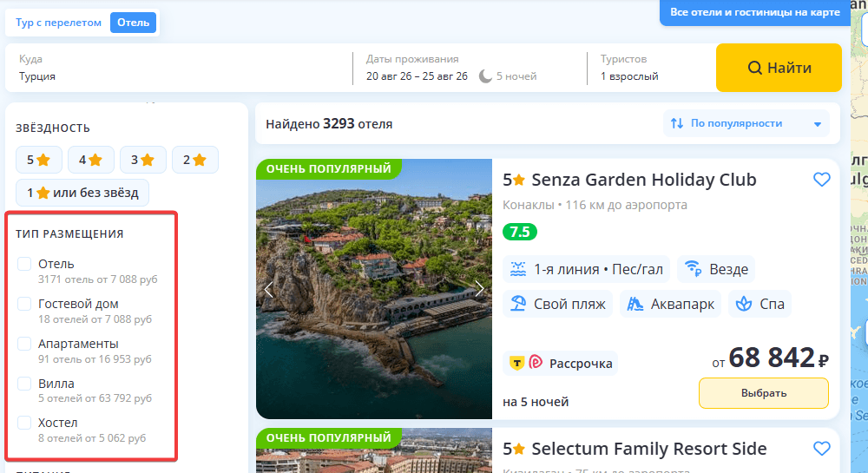Open the По популярности sort dropdown
This screenshot has width=868, height=473.
pyautogui.click(x=746, y=123)
